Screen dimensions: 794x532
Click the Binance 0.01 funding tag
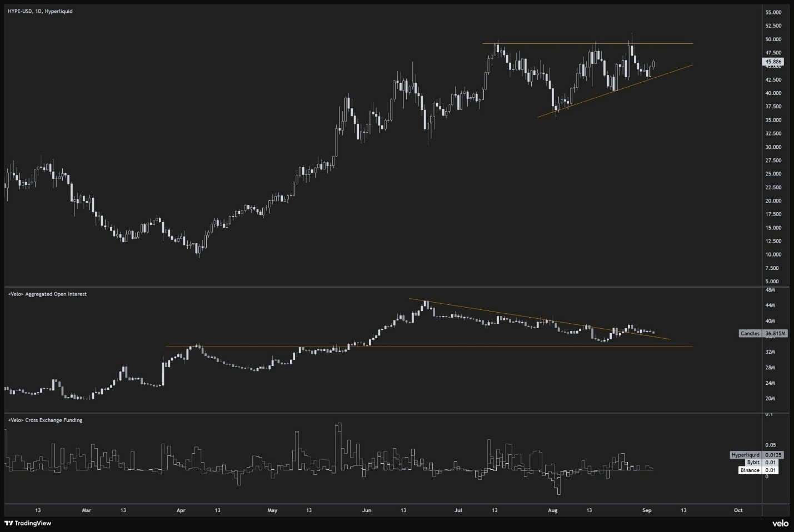pos(758,470)
